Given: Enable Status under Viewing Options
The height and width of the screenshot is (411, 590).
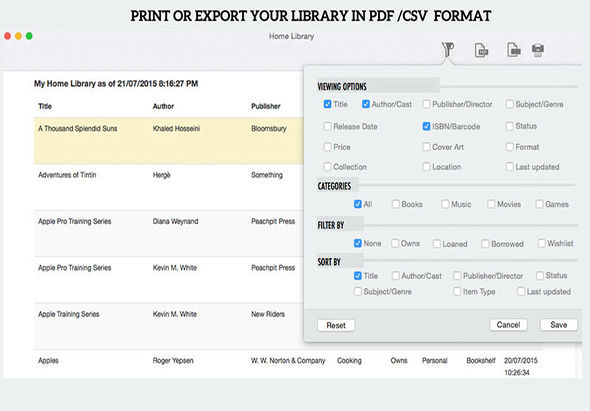Looking at the screenshot, I should pyautogui.click(x=509, y=126).
